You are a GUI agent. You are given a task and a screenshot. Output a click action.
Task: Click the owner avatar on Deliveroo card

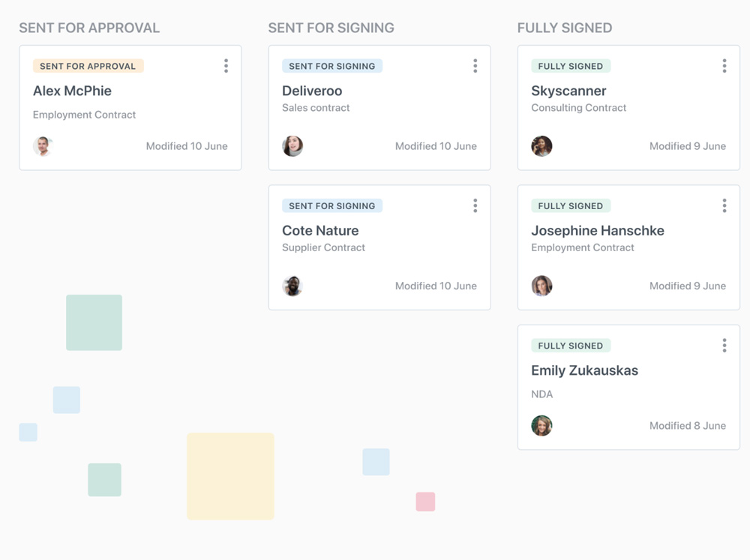292,145
